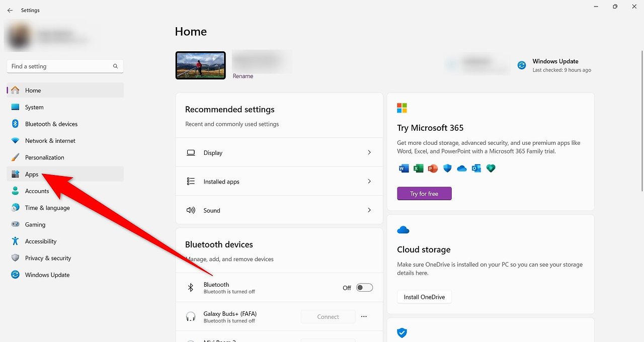Open more options for Galaxy Buds+

364,317
